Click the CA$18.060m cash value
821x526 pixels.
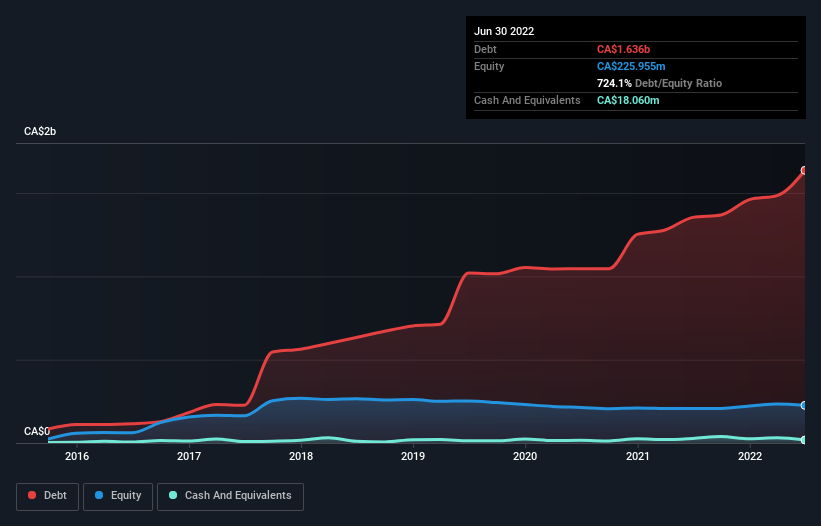(x=628, y=100)
